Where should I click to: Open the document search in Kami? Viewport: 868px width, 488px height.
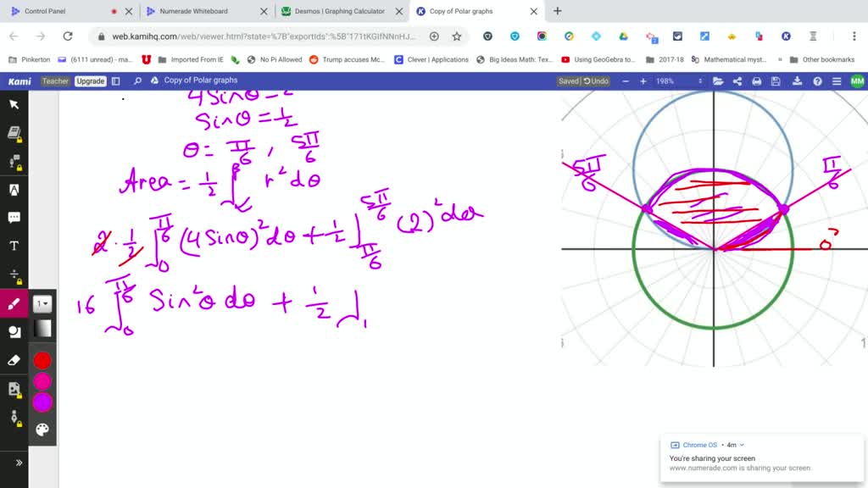coord(138,80)
